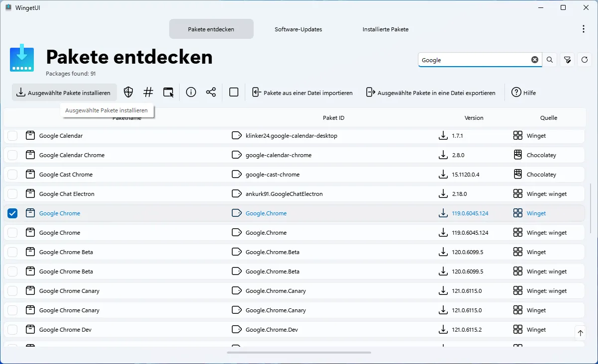Viewport: 598px width, 364px height.
Task: Click the package ID Google.Chrome.Dev
Action: [x=272, y=329]
